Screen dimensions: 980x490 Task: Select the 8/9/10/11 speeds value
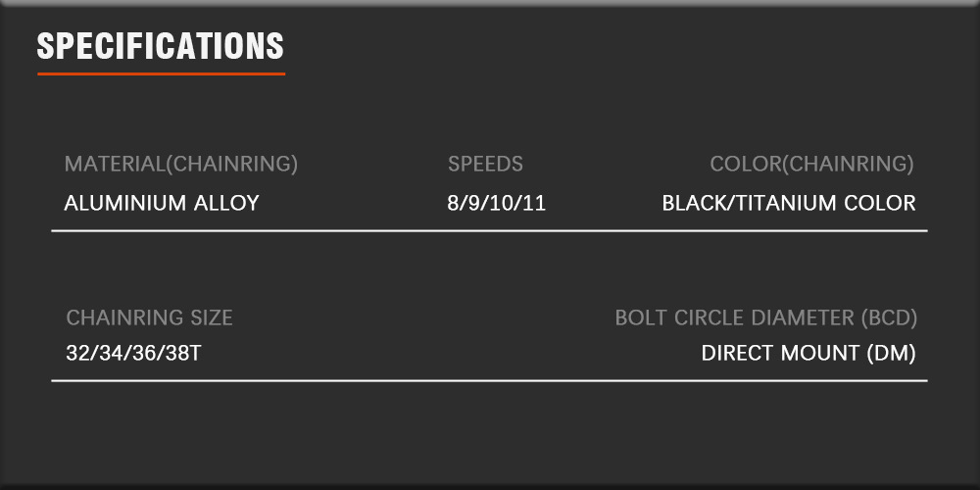point(496,204)
